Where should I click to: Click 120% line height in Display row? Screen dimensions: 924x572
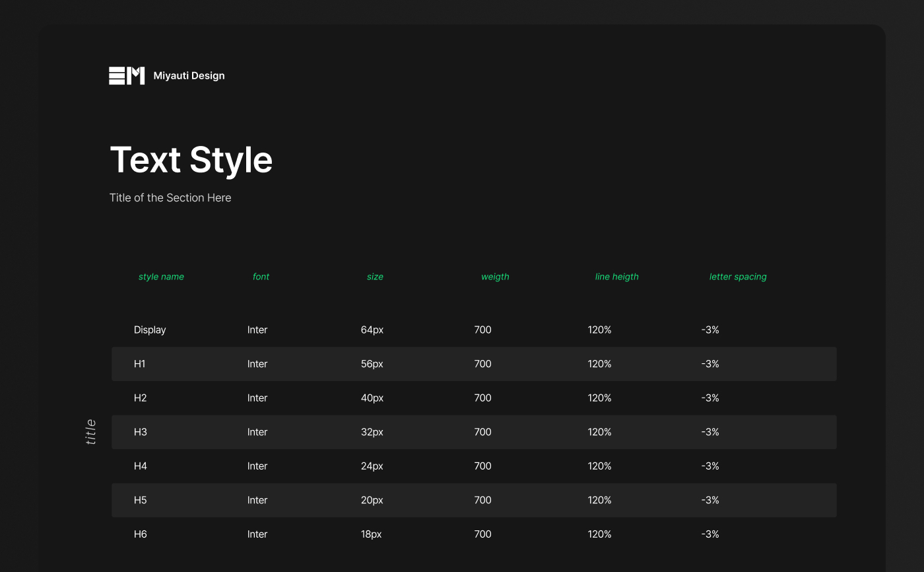599,330
